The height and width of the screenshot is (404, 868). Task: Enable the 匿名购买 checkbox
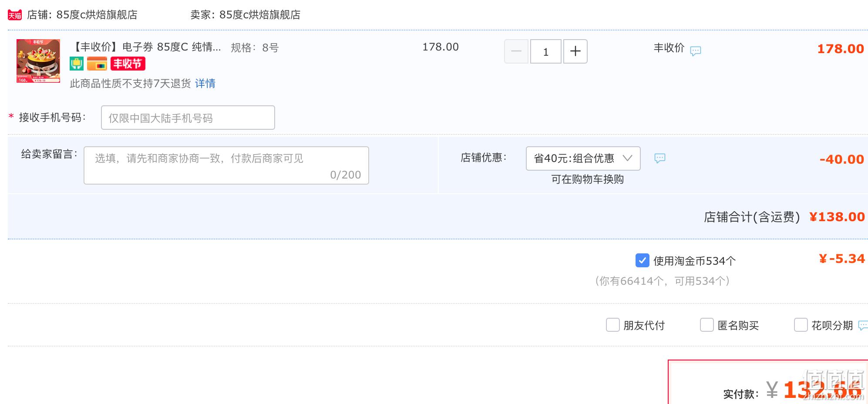[707, 325]
